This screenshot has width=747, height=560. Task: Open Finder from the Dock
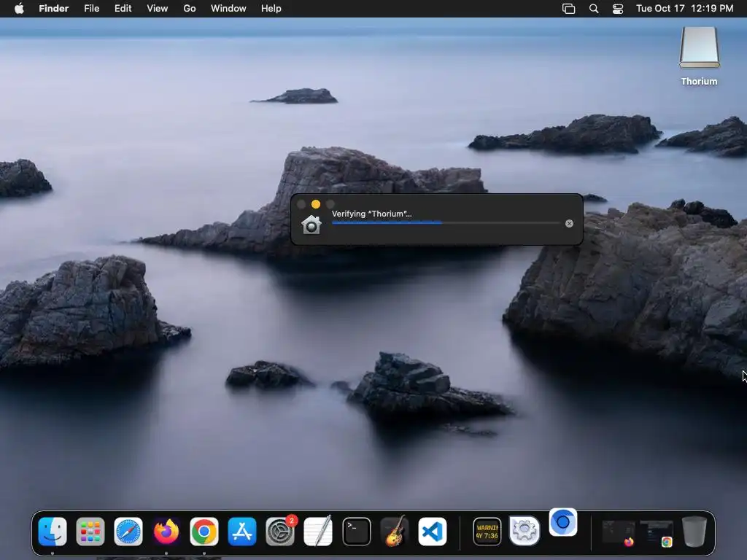(53, 532)
